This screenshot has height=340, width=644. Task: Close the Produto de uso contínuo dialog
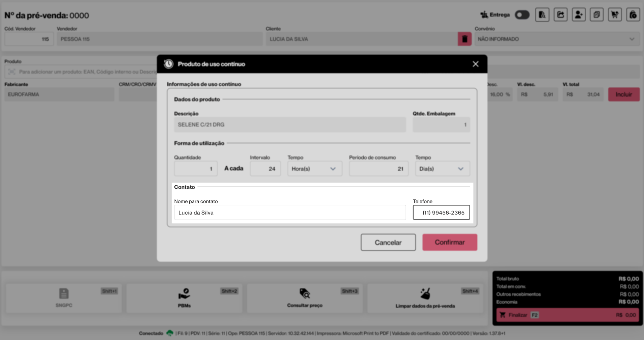(475, 64)
